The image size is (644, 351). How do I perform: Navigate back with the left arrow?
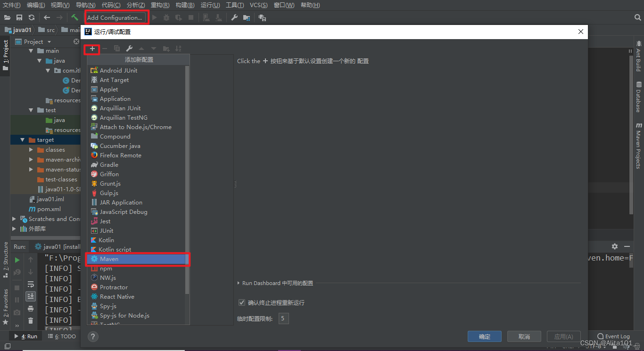click(47, 17)
